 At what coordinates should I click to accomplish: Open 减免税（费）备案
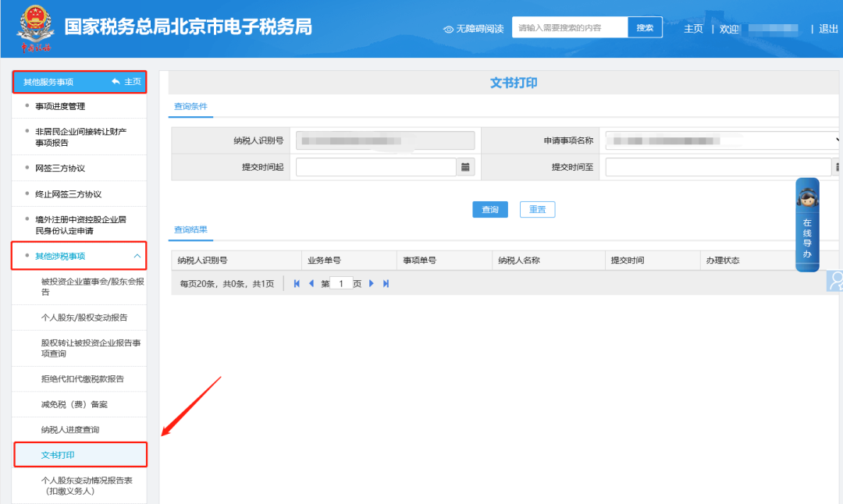coord(74,404)
